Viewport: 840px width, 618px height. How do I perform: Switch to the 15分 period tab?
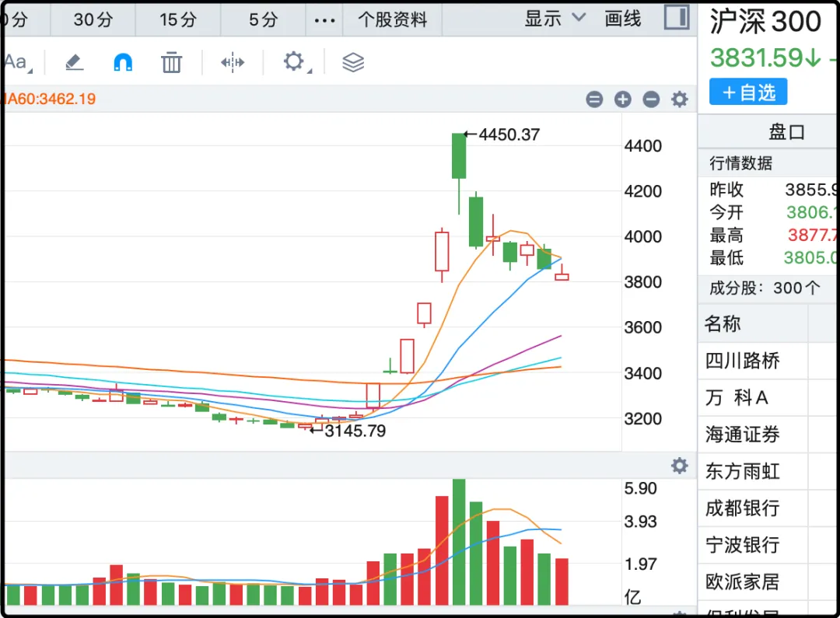pyautogui.click(x=178, y=20)
